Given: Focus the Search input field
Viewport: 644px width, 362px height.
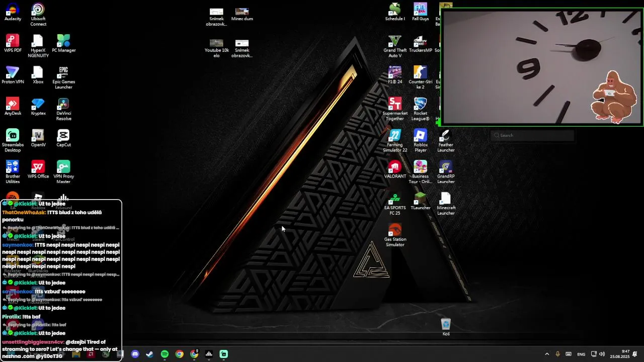Looking at the screenshot, I should coord(532,135).
